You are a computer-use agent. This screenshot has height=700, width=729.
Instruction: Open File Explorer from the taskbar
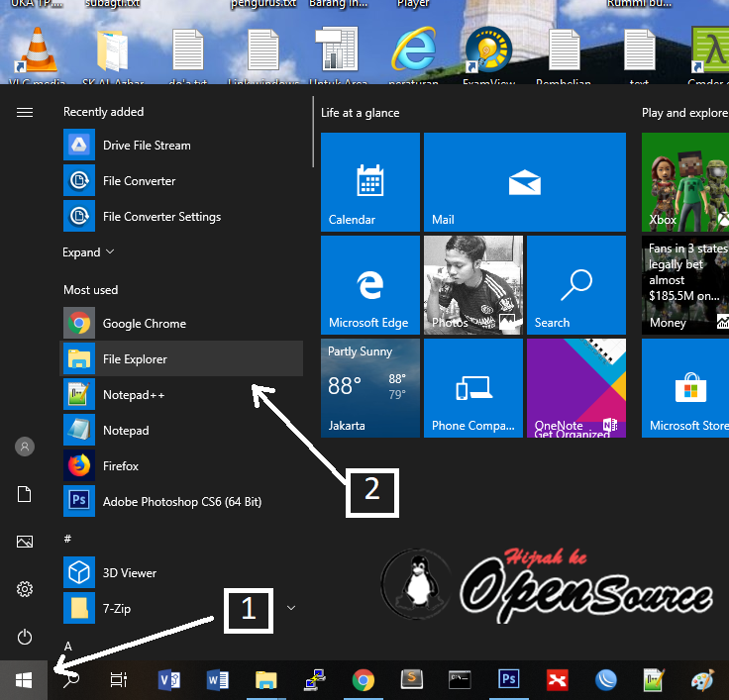pos(265,680)
